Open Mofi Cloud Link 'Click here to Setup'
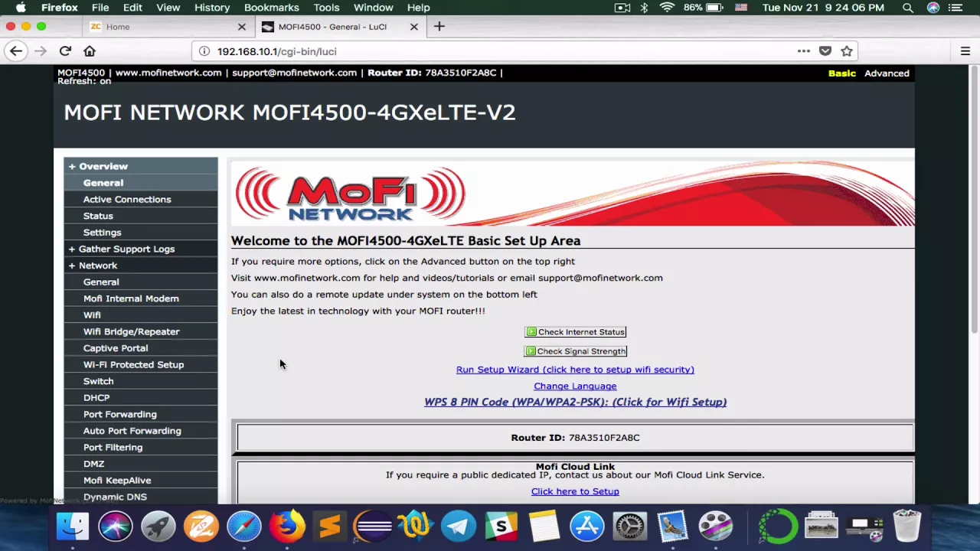 (x=575, y=491)
